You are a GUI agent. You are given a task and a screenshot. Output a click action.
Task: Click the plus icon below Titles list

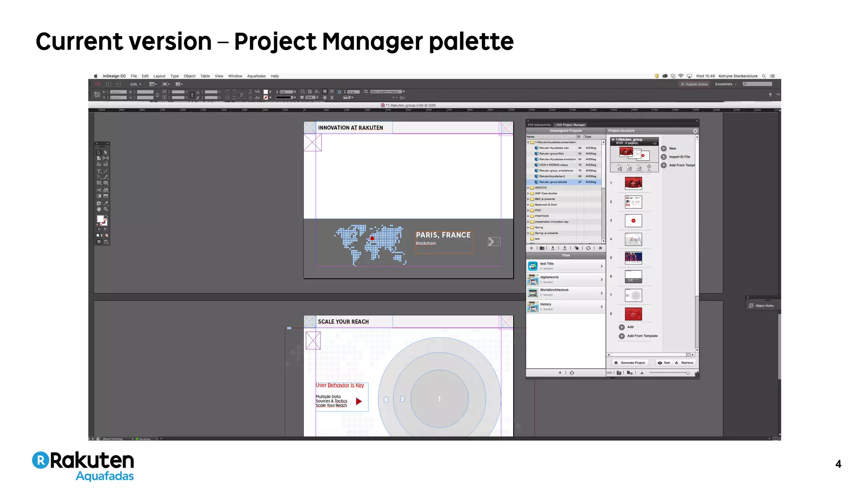[560, 373]
